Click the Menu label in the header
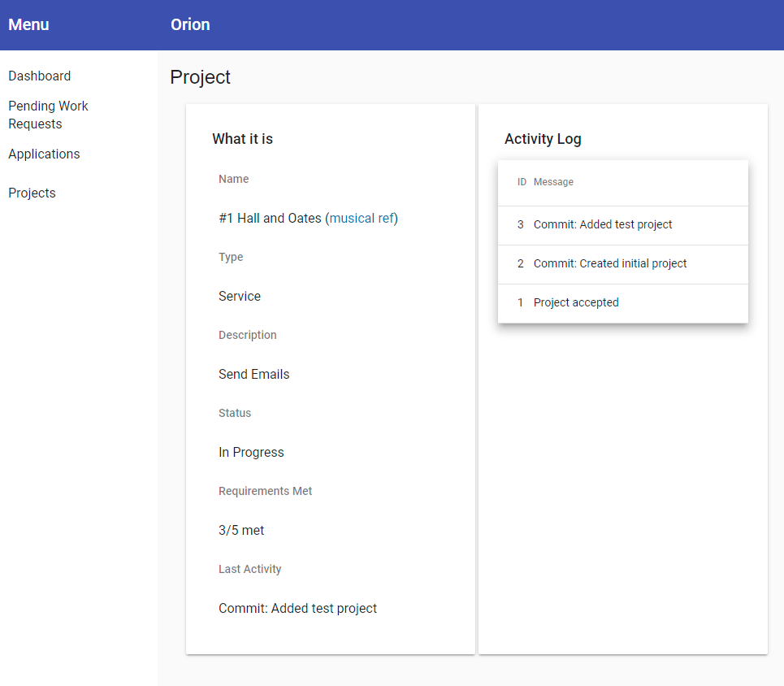784x686 pixels. point(28,24)
